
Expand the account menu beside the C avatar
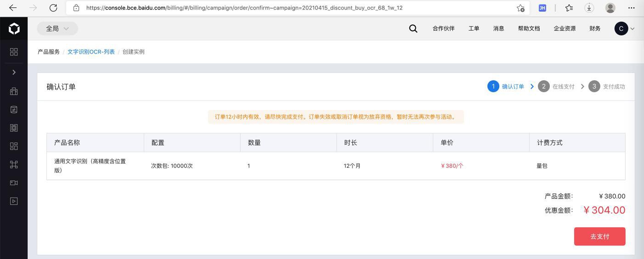[x=633, y=28]
